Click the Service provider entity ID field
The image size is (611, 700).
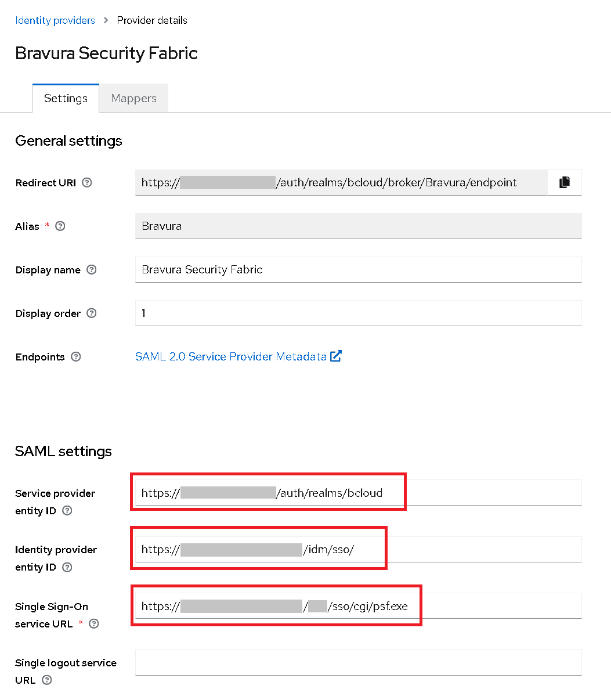487,493
